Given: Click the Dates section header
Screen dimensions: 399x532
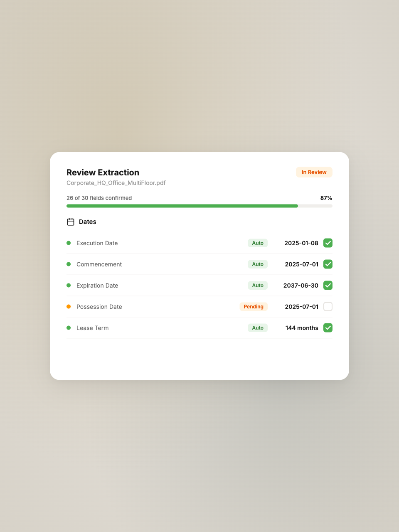Looking at the screenshot, I should (x=87, y=222).
